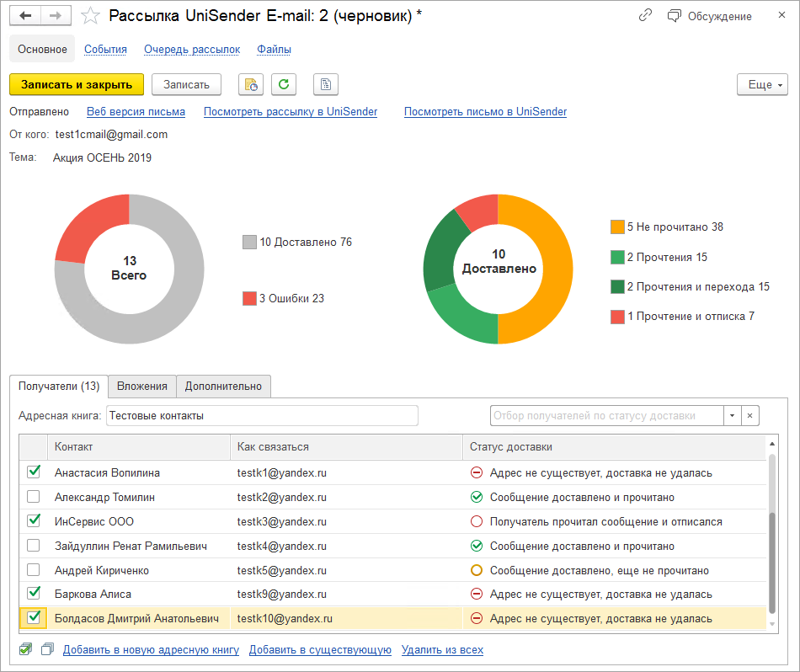Switch to the Основное section
800x672 pixels.
pos(42,49)
